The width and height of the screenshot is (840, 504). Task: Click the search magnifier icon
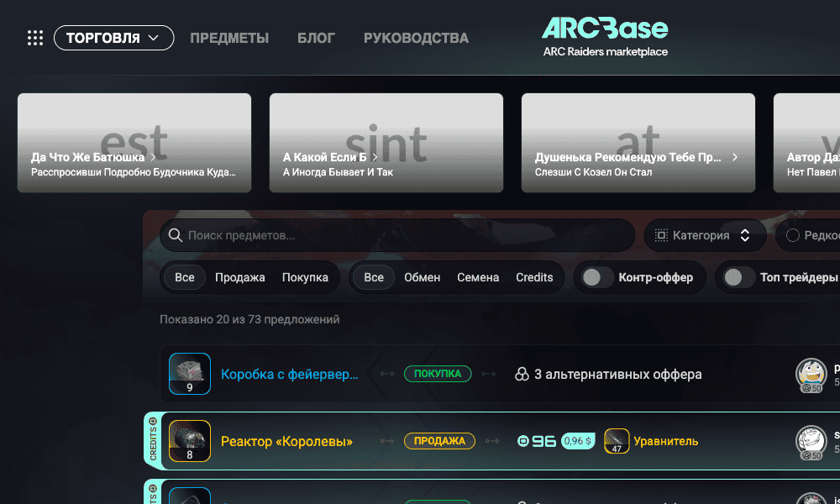pos(176,235)
